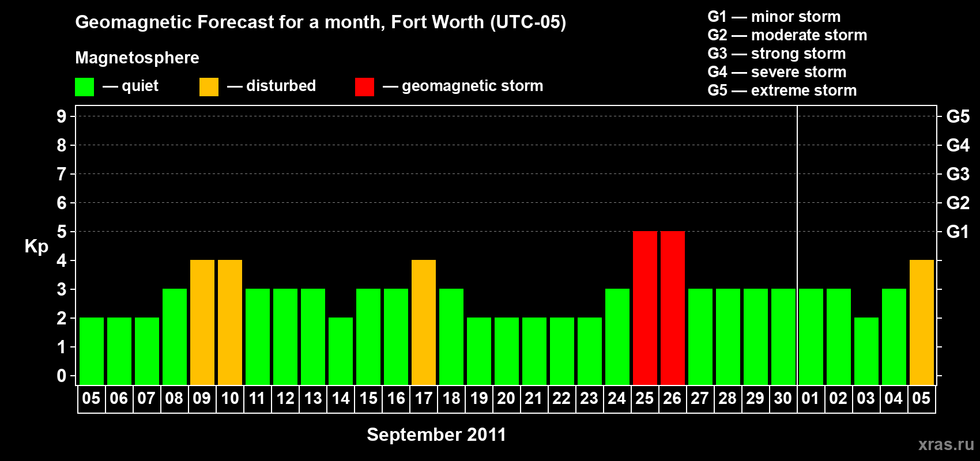The image size is (980, 461).
Task: Select the orange bar for day 10
Action: pos(230,322)
